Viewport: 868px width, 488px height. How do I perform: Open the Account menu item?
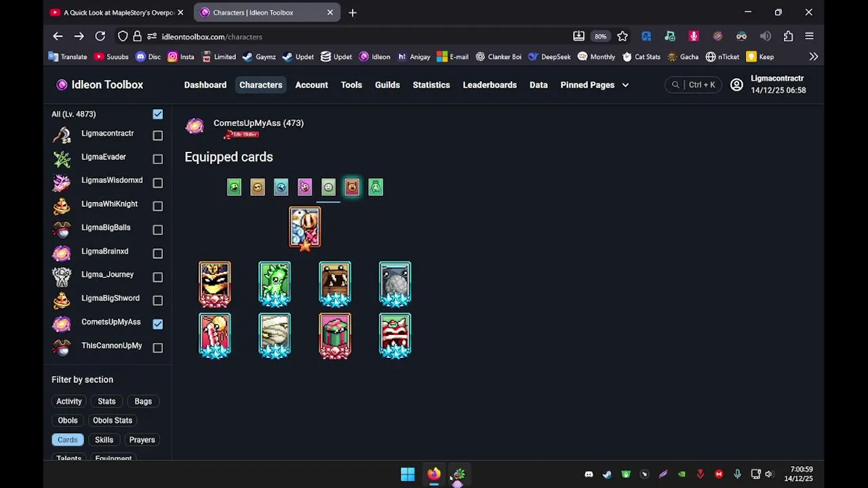click(311, 85)
